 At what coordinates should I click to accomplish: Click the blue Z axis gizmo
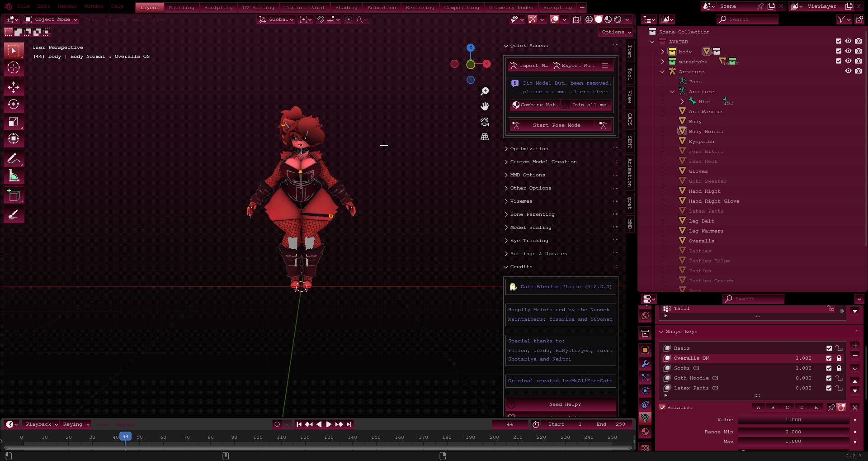point(471,48)
